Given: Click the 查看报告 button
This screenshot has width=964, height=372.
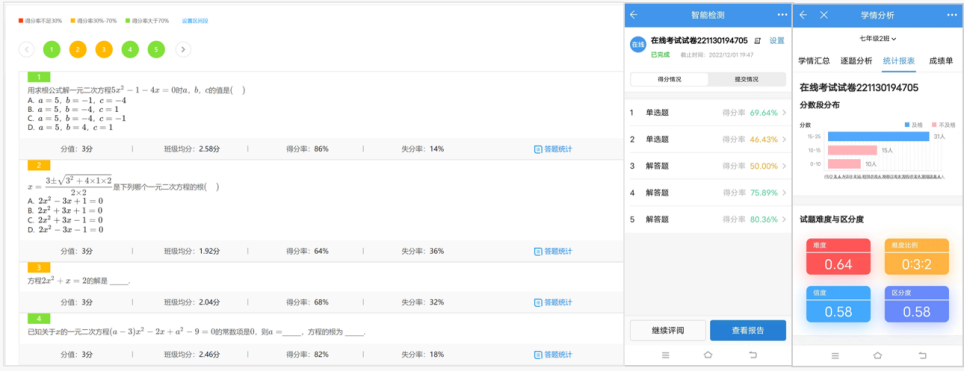Looking at the screenshot, I should pyautogui.click(x=748, y=330).
